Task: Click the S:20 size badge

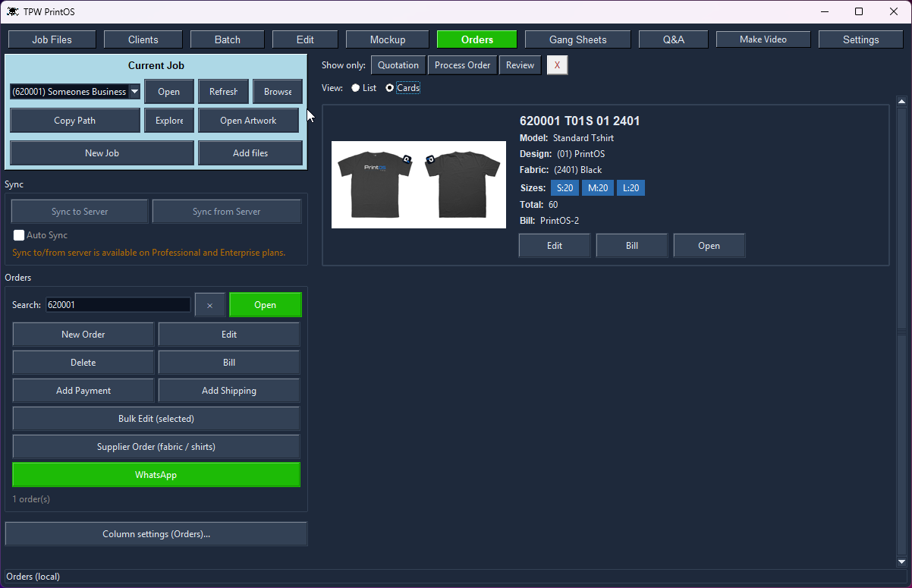Action: tap(564, 188)
